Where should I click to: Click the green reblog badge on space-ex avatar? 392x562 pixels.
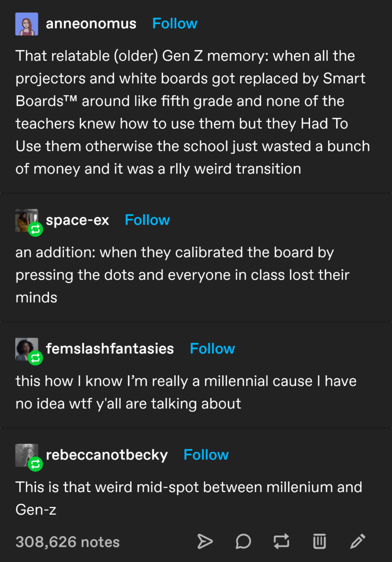[x=35, y=229]
